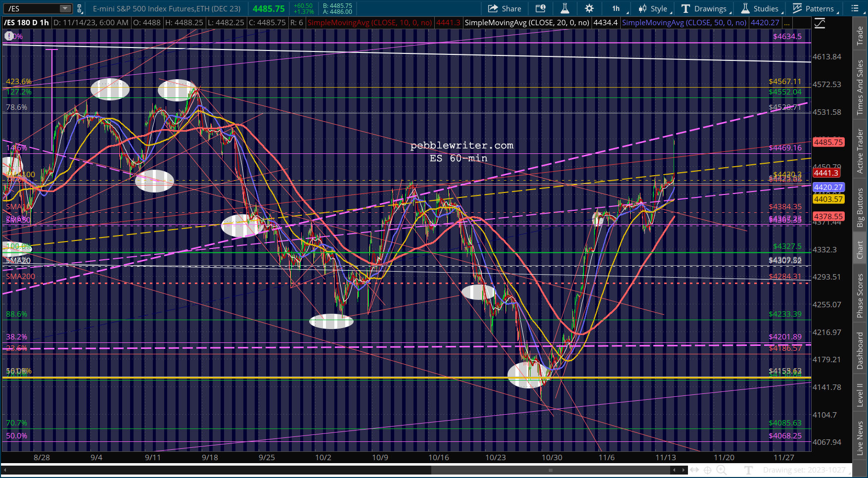Click the horizontal chart scrollbar thumb
Screen dimensions: 868x478
point(550,470)
